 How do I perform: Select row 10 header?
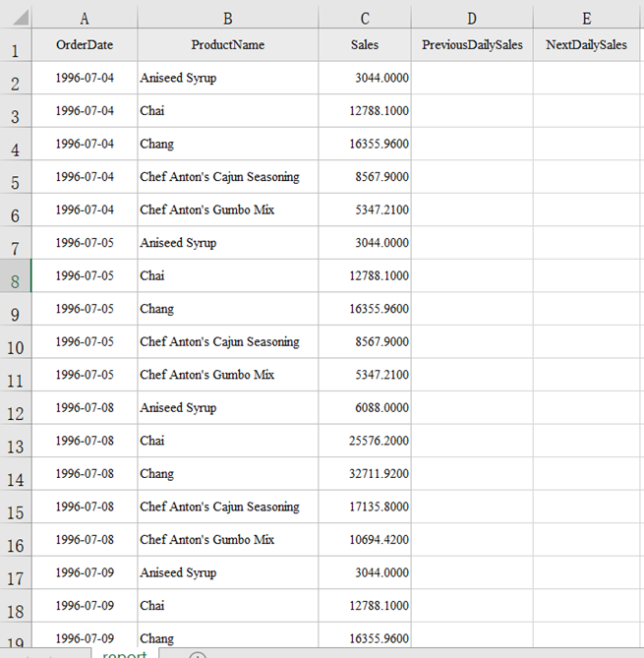coord(15,342)
